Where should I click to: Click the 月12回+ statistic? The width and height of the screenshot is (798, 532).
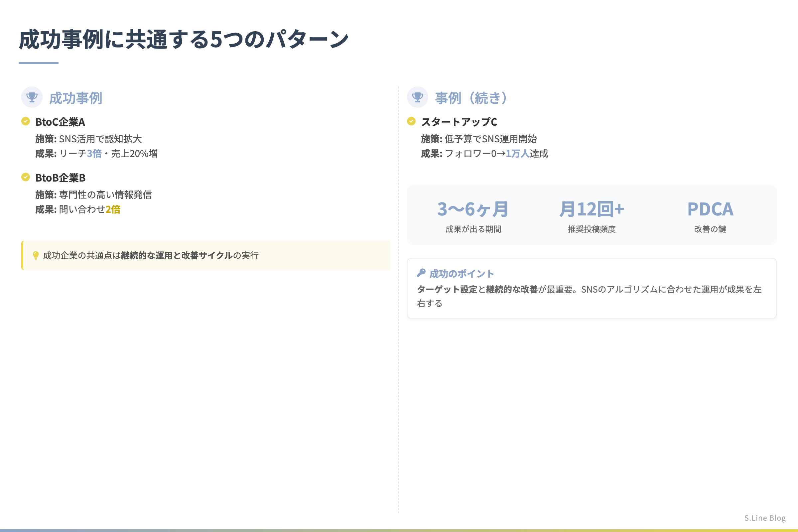coord(592,209)
